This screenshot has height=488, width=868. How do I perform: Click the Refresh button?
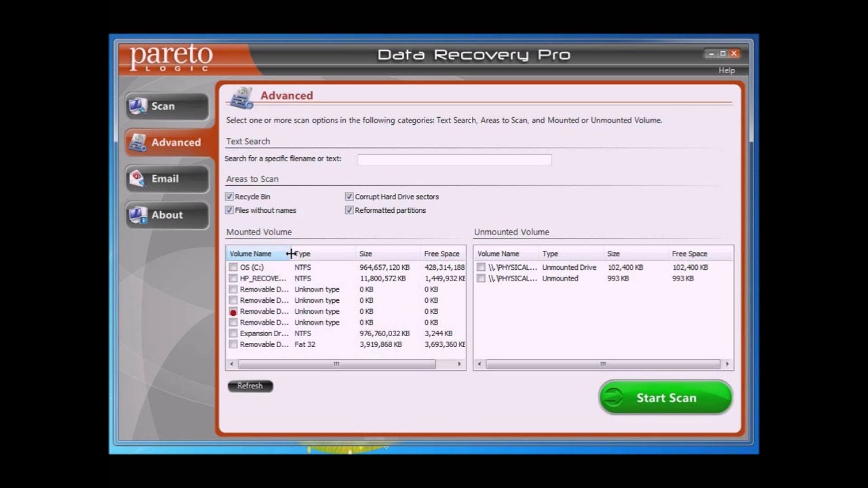pyautogui.click(x=250, y=386)
